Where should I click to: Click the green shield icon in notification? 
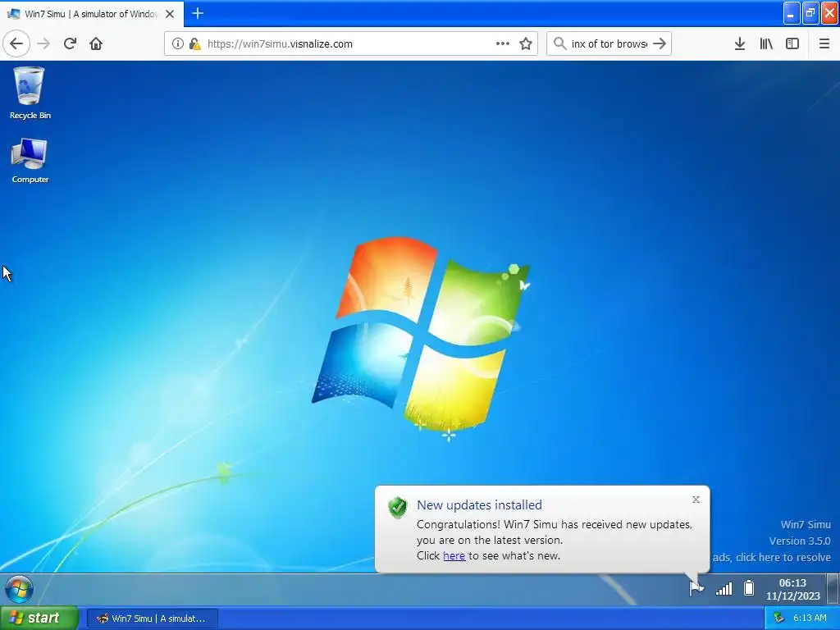[x=398, y=507]
